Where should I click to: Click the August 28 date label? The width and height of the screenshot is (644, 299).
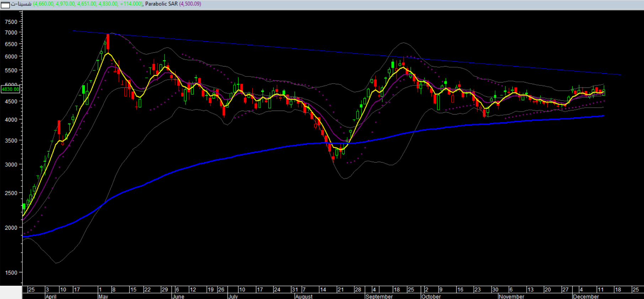click(358, 289)
